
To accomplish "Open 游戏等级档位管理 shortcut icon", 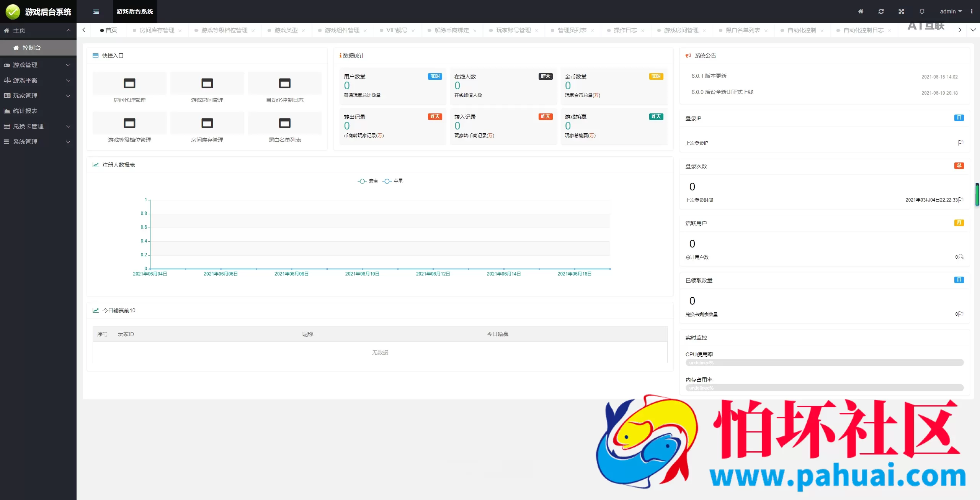I will [129, 123].
